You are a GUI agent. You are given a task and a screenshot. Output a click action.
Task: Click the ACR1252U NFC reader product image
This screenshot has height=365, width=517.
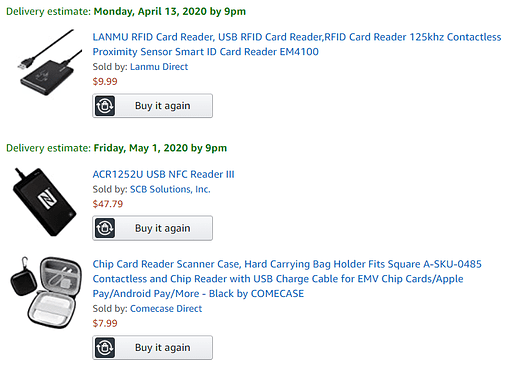[x=45, y=202]
